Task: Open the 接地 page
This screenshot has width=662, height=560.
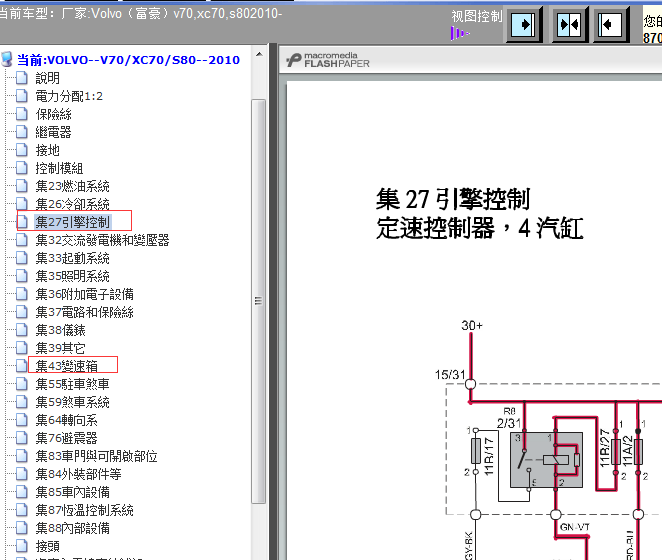Action: coord(47,150)
